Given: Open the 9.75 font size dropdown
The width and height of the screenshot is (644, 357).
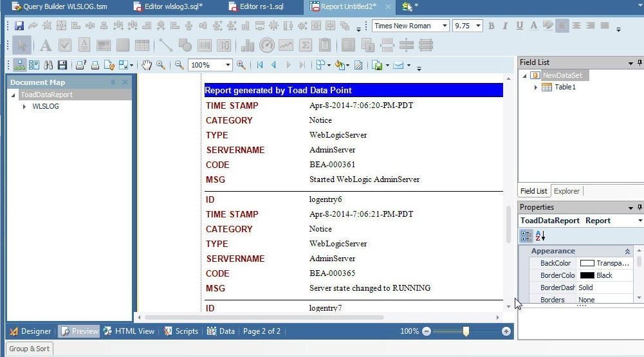Looking at the screenshot, I should (x=478, y=26).
